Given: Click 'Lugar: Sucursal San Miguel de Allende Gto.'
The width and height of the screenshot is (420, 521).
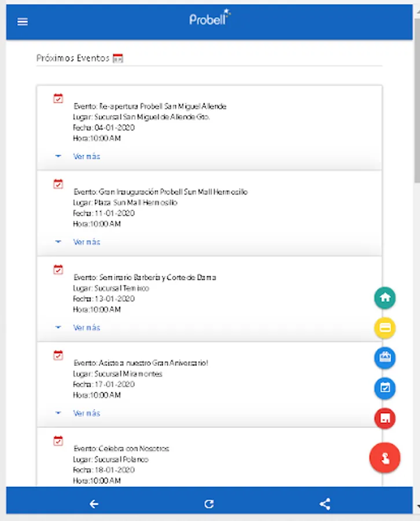Looking at the screenshot, I should tap(141, 117).
